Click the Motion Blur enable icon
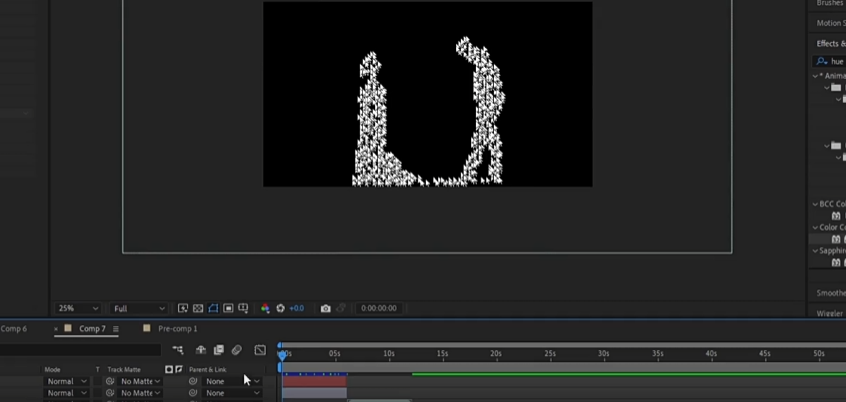Screen dimensions: 846x402 click(x=237, y=350)
